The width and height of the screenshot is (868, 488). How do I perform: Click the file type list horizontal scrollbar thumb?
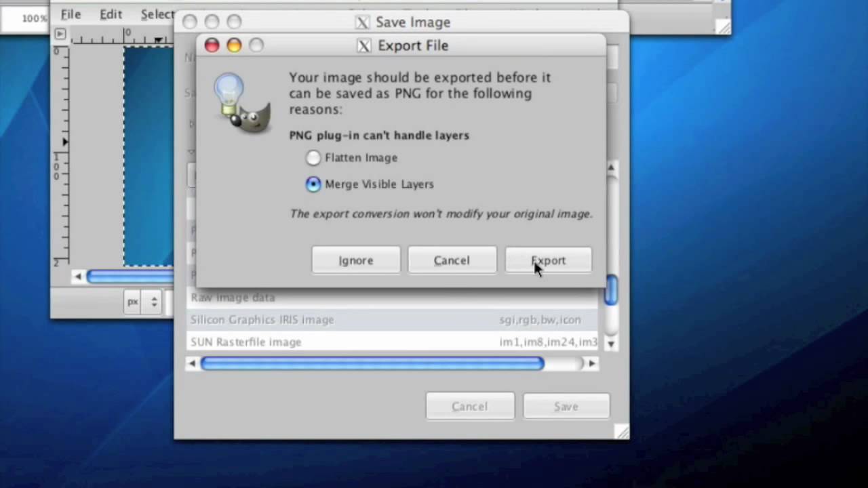coord(372,364)
